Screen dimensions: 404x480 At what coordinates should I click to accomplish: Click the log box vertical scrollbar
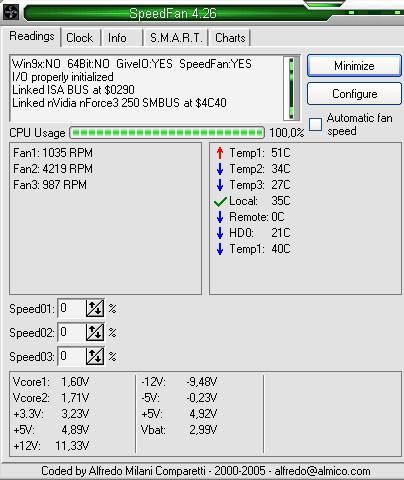291,88
